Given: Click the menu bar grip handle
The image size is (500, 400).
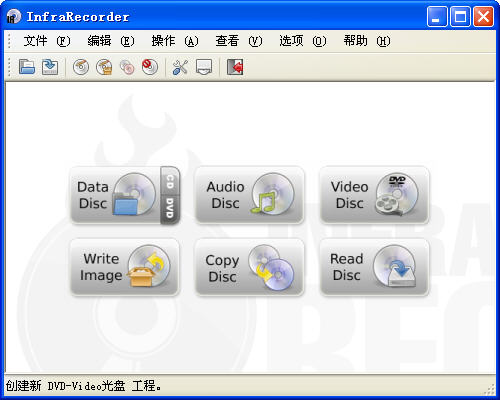Looking at the screenshot, I should (x=9, y=41).
